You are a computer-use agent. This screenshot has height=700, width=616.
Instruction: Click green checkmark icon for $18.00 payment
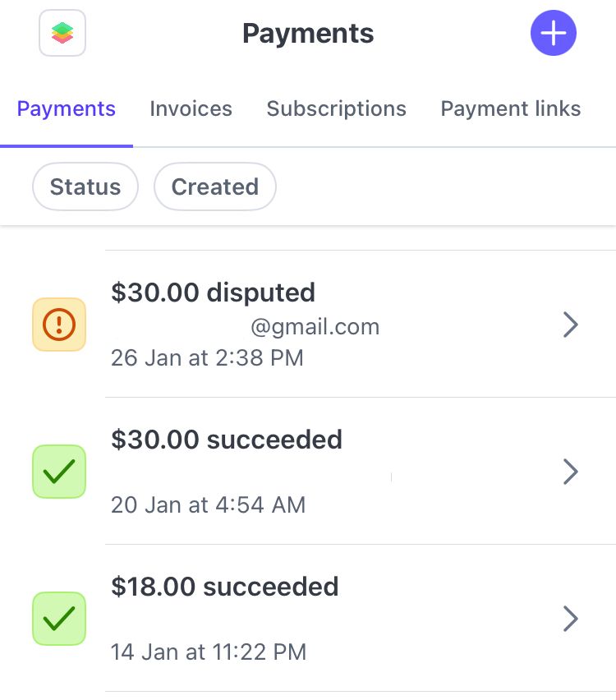tap(59, 618)
